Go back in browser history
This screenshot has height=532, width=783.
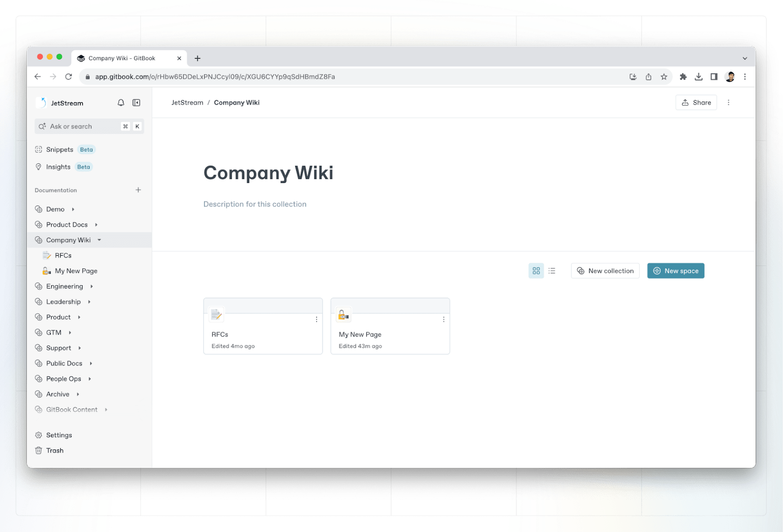tap(38, 77)
